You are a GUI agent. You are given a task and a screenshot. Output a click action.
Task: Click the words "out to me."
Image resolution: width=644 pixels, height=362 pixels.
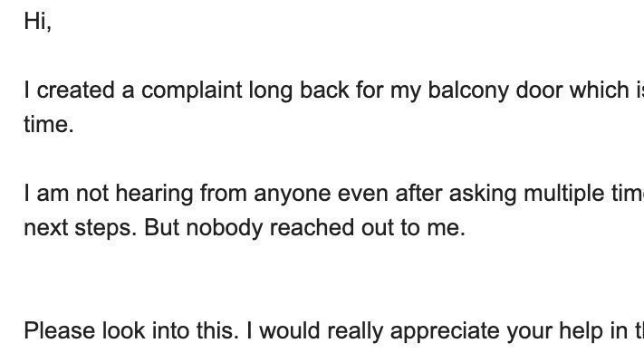[413, 228]
